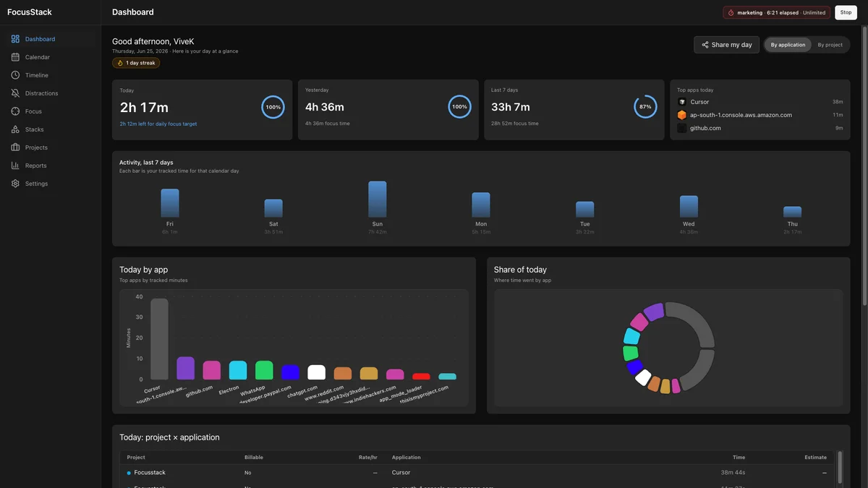
Task: Click the Focusstack project row name
Action: click(150, 473)
